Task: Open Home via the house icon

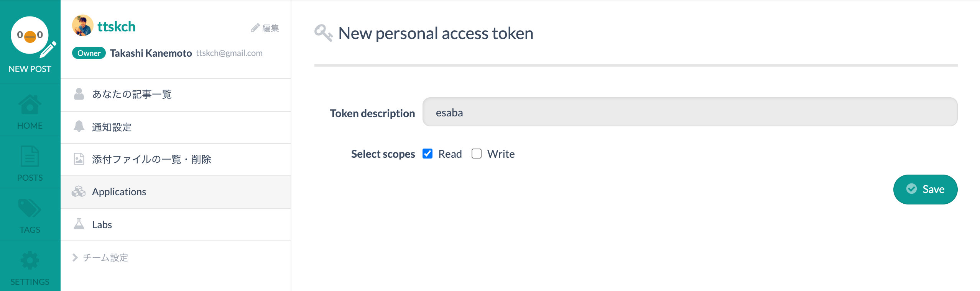Action: click(30, 105)
